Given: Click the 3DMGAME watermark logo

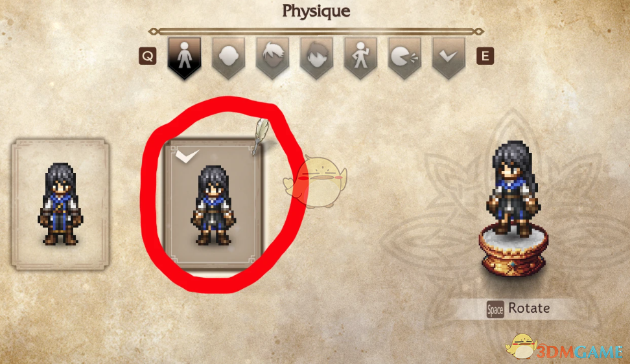Looking at the screenshot, I should pyautogui.click(x=565, y=348).
